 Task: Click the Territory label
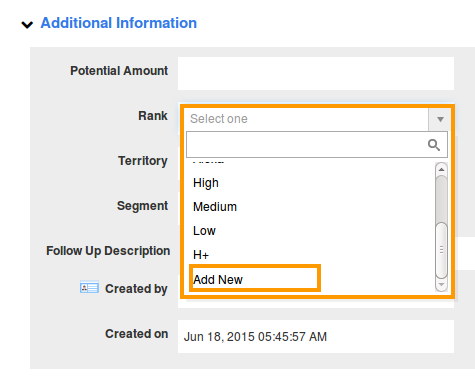coord(143,161)
